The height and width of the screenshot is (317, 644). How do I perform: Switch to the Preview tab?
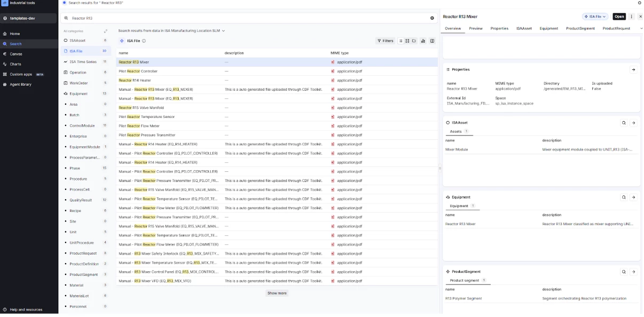[475, 28]
